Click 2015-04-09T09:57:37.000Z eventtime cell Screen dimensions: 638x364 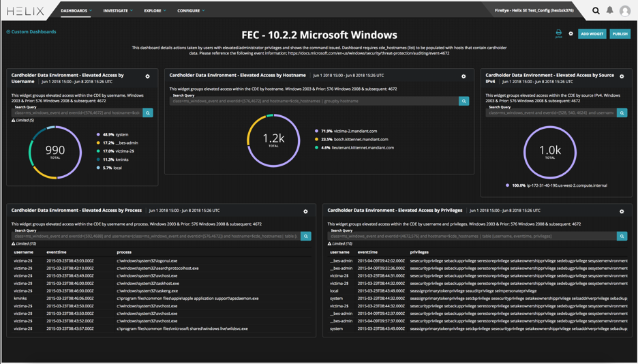[x=381, y=321]
